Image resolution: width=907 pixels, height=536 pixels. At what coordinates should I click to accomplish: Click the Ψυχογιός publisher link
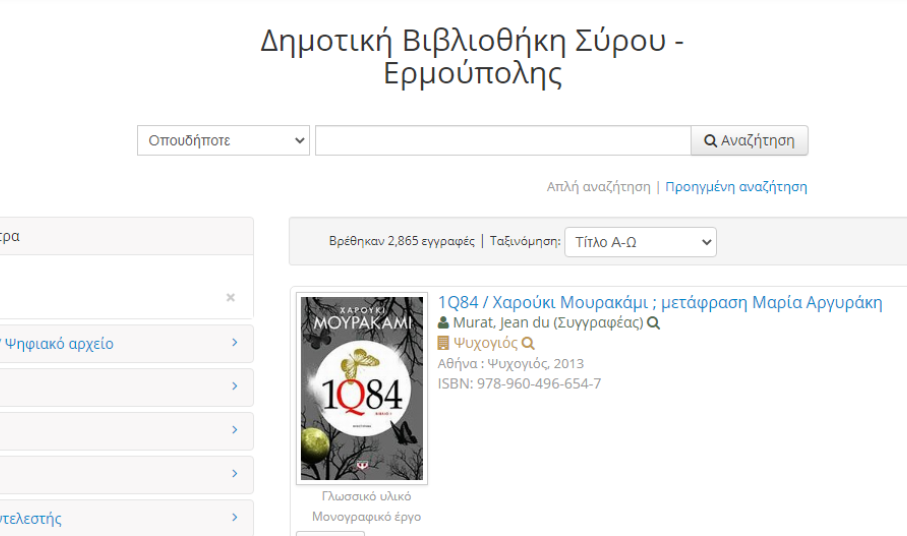point(485,343)
